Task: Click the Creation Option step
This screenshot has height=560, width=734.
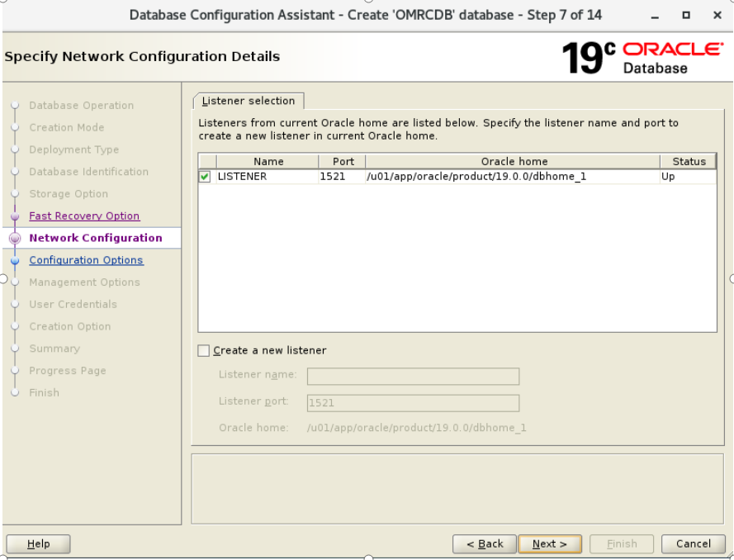Action: coord(69,326)
